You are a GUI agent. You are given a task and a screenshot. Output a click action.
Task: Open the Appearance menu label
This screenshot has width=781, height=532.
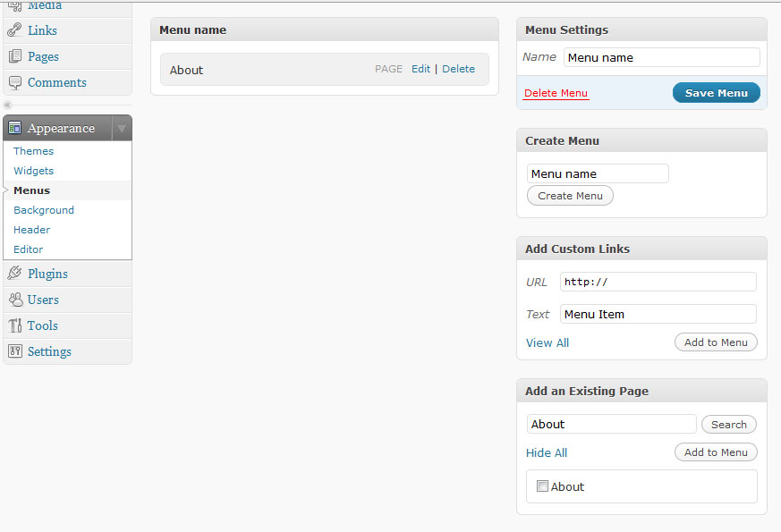click(x=61, y=129)
